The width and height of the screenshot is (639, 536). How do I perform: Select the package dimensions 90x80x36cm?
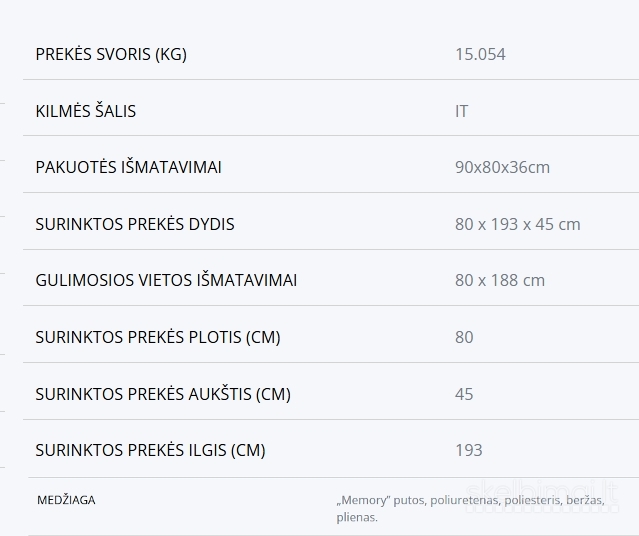click(x=502, y=167)
